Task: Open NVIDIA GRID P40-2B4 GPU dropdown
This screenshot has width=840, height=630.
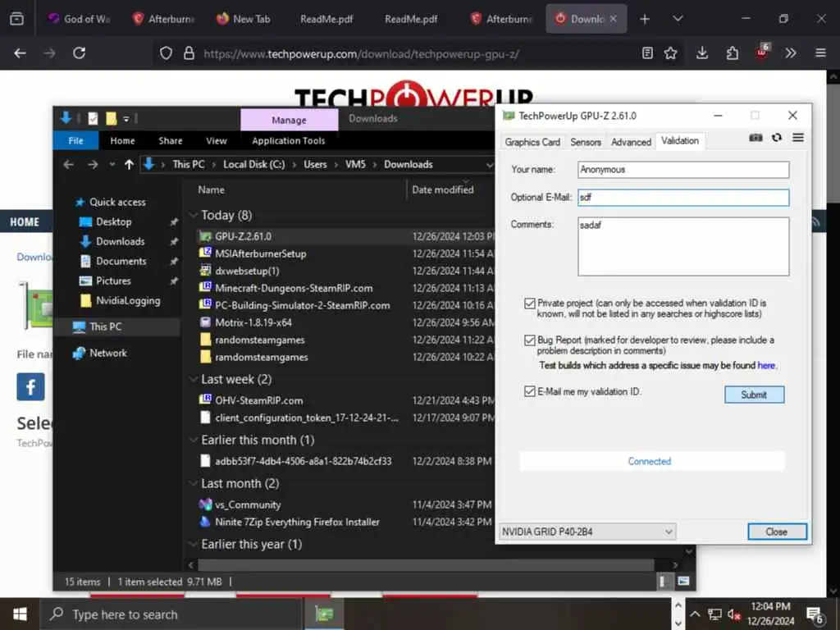Action: click(x=587, y=532)
